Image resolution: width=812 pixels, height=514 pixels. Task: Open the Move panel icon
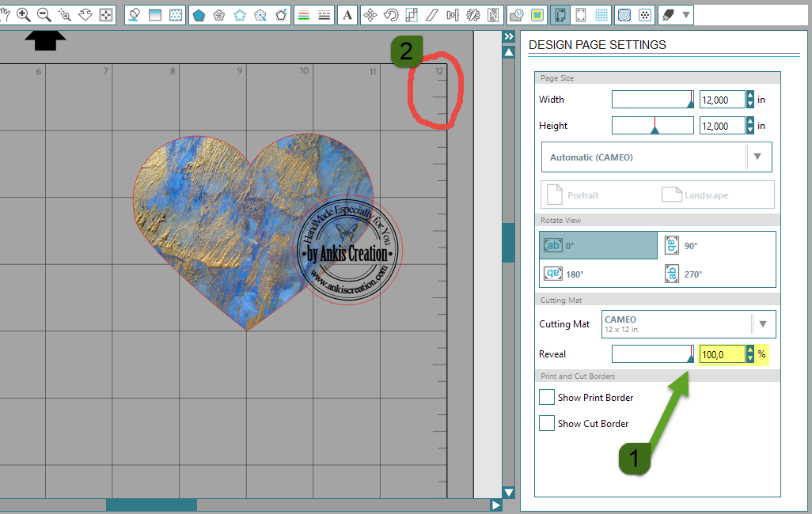tap(370, 15)
